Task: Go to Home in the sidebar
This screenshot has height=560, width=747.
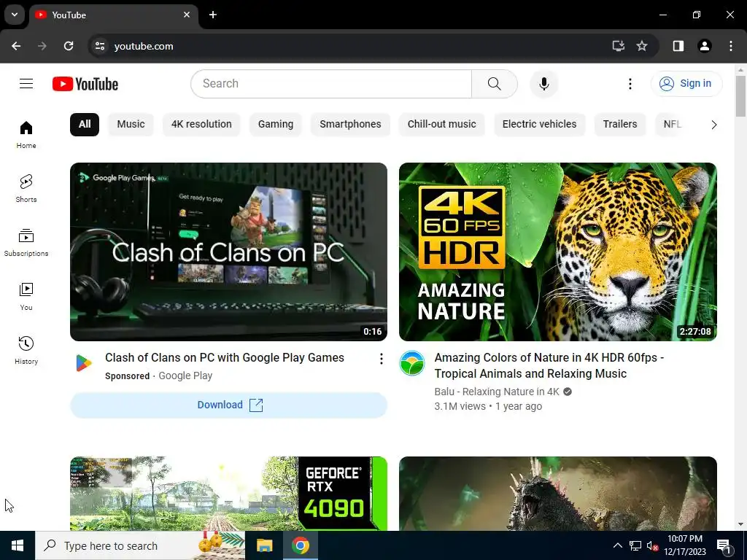Action: 26,135
